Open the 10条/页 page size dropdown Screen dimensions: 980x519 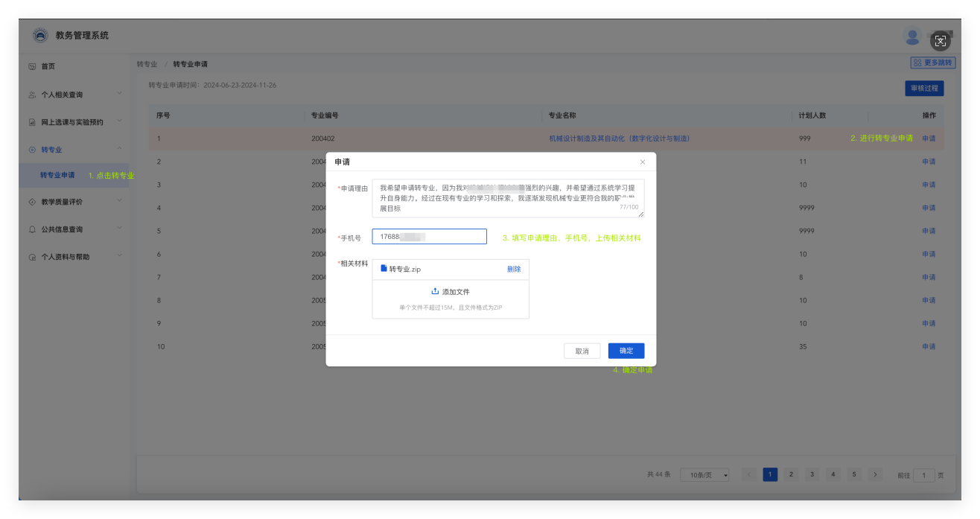coord(704,475)
